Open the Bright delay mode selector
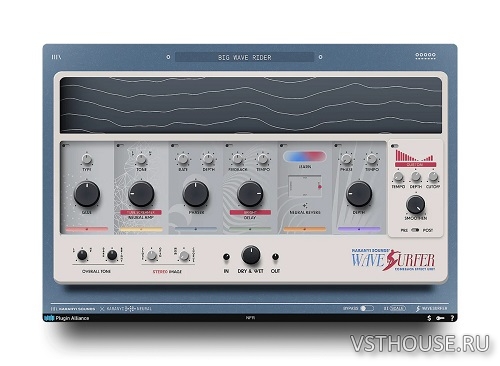500x366 pixels. point(250,212)
